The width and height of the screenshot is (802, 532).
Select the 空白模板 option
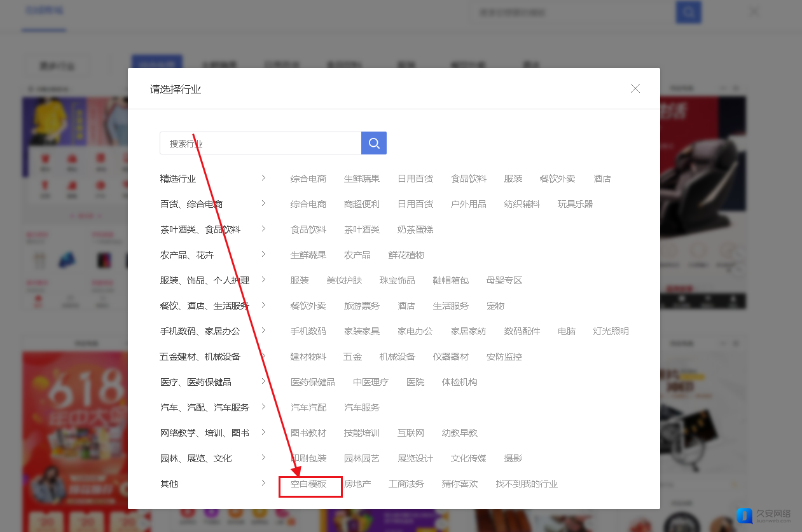point(308,484)
